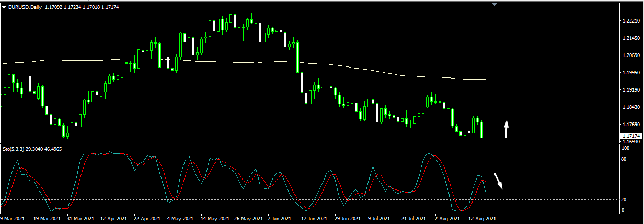644x224 pixels.
Task: Click the stochastic 100 scale label
Action: pos(625,148)
